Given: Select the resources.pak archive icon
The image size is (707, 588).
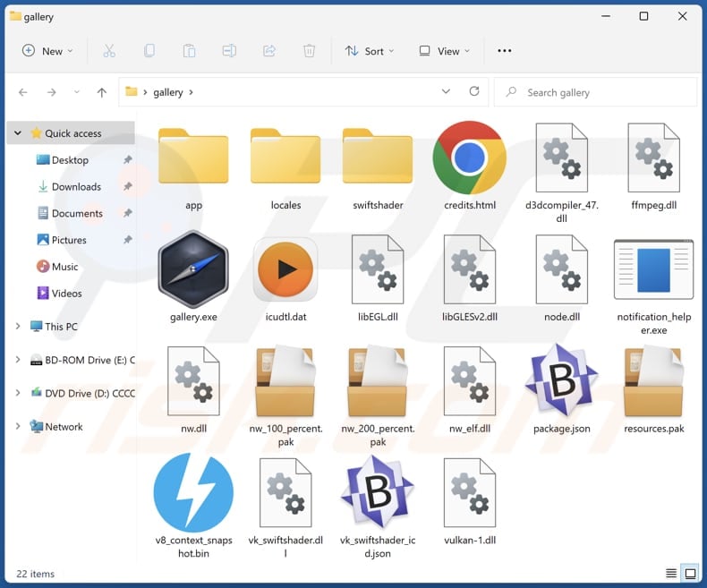Looking at the screenshot, I should click(x=653, y=380).
